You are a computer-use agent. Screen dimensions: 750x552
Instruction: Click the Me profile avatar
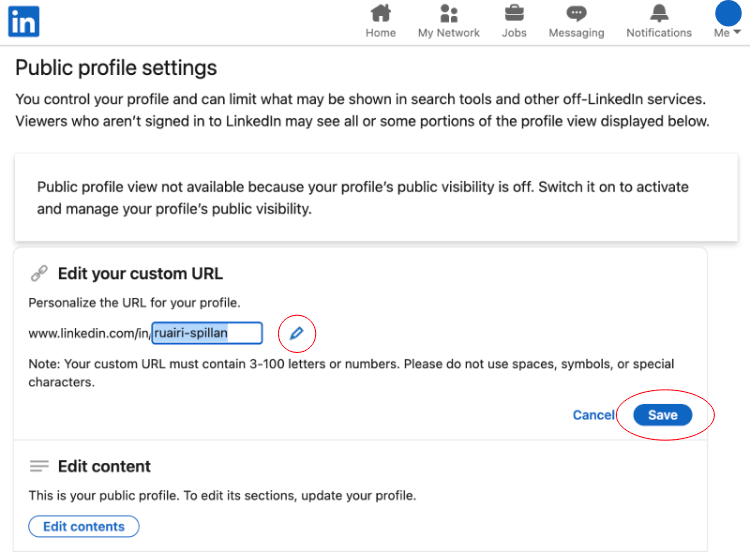pyautogui.click(x=728, y=13)
